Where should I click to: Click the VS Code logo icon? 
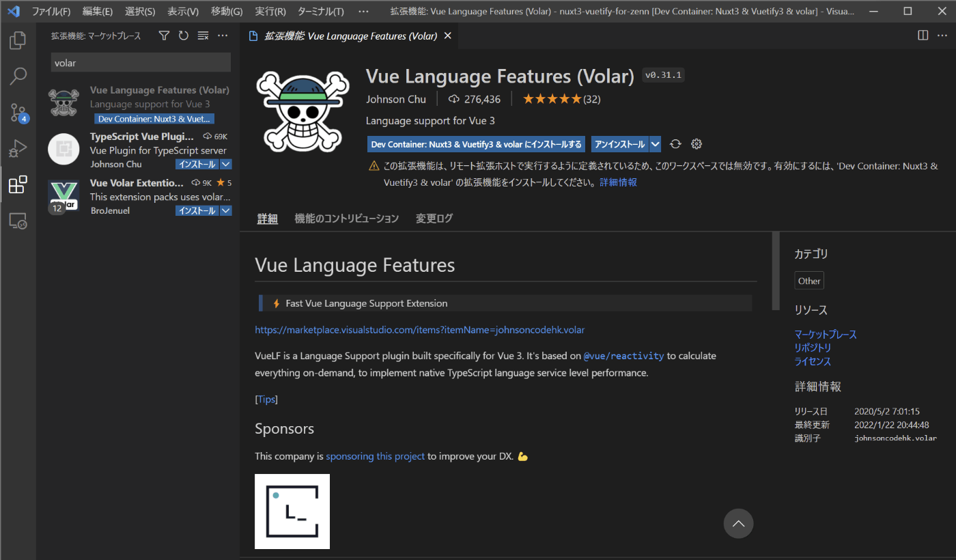pyautogui.click(x=13, y=11)
